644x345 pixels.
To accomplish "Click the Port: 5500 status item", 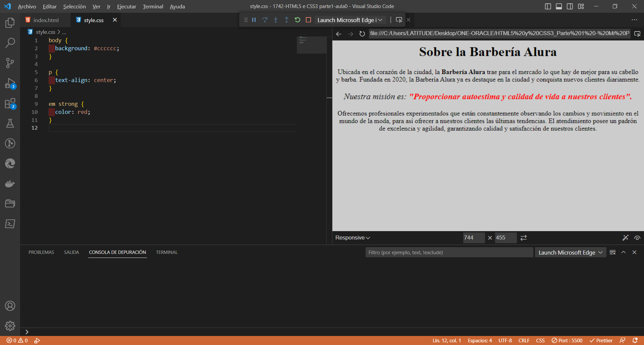I will pyautogui.click(x=567, y=340).
